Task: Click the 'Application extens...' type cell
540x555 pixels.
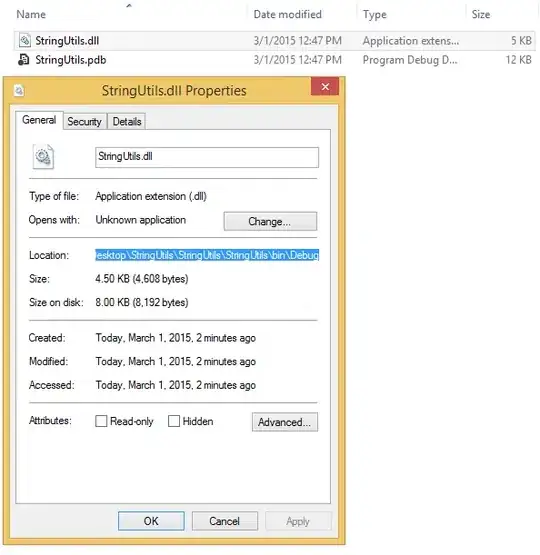Action: coord(411,41)
